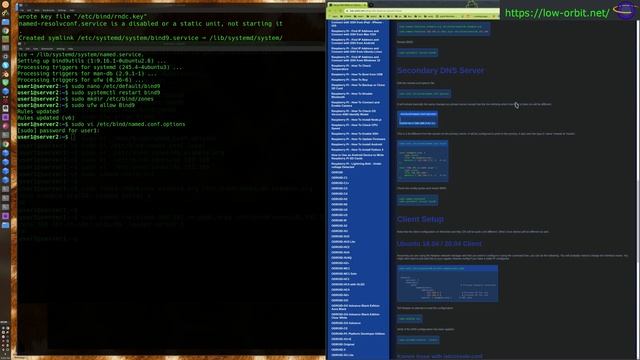The width and height of the screenshot is (640, 360).
Task: Click '[sudo] password for user1:' line
Action: tap(58, 131)
